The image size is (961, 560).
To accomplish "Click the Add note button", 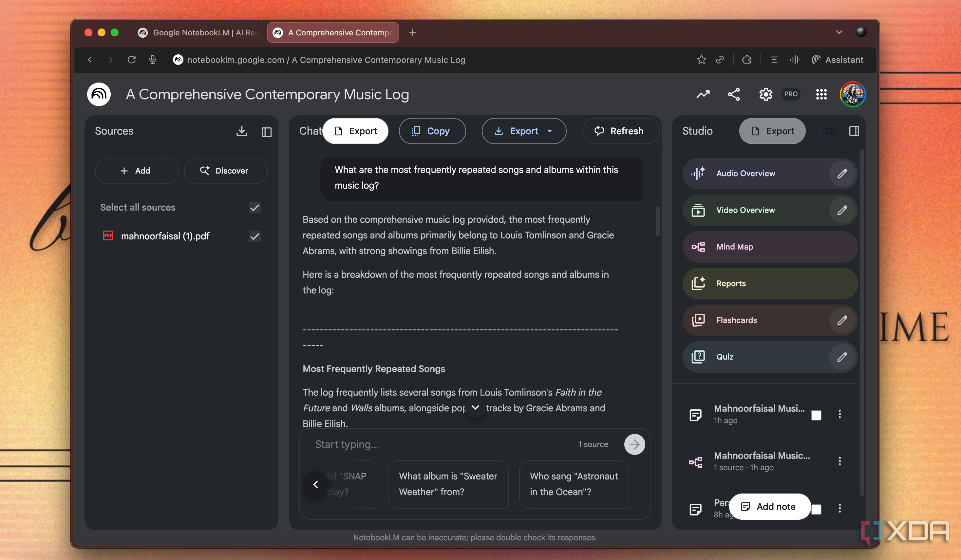I will point(770,507).
